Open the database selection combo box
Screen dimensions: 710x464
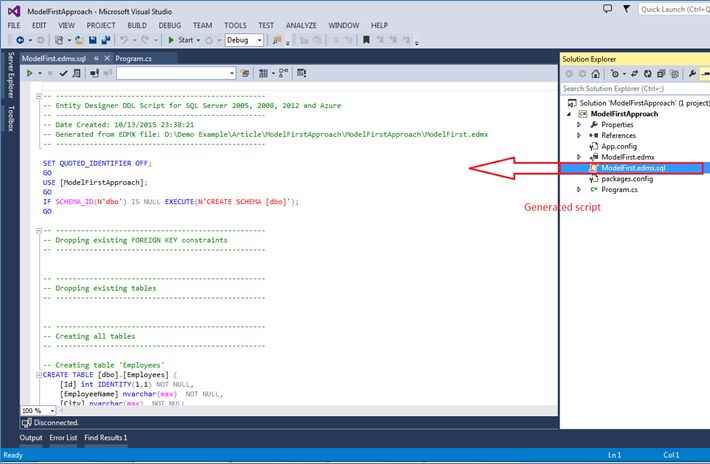click(x=176, y=73)
